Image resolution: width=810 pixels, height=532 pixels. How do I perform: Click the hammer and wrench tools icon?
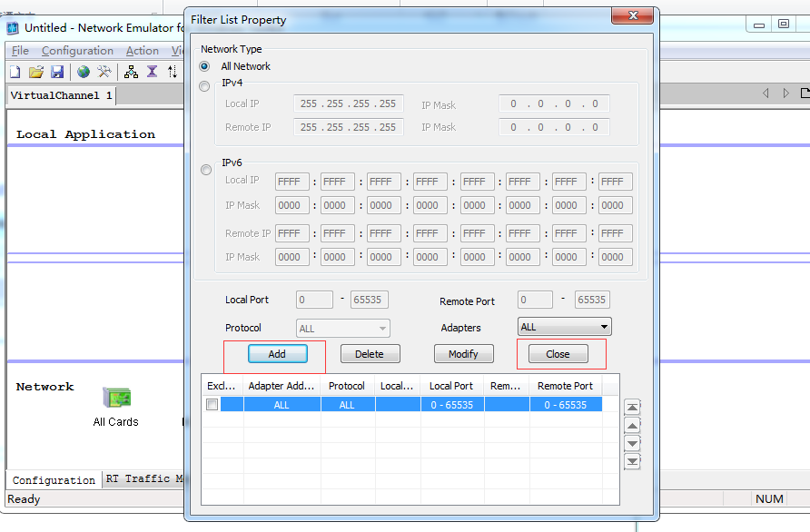tap(104, 72)
